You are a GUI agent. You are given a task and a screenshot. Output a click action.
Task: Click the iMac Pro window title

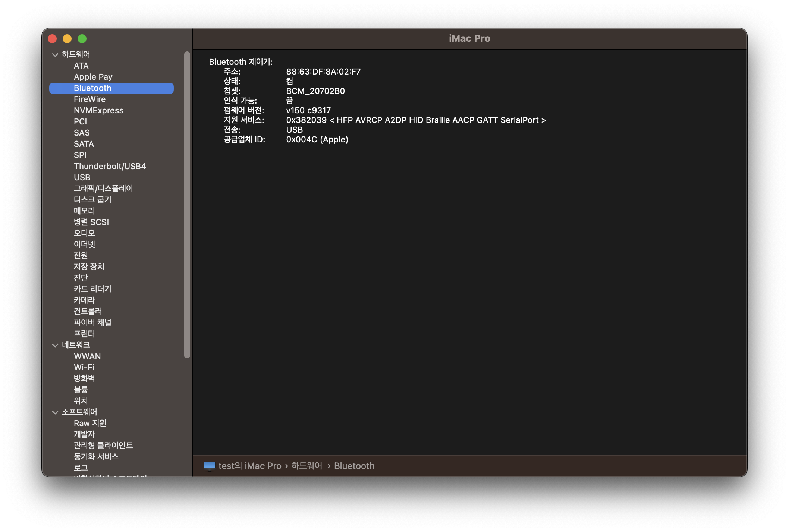[469, 38]
